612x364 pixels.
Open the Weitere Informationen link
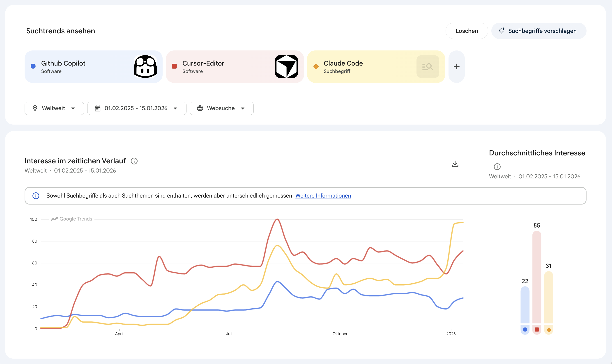pos(323,196)
